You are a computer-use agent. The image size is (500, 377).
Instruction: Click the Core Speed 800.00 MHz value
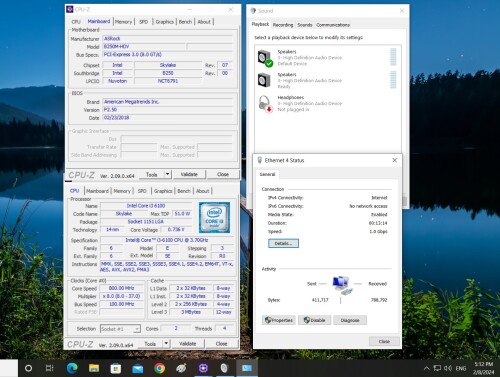(x=121, y=288)
